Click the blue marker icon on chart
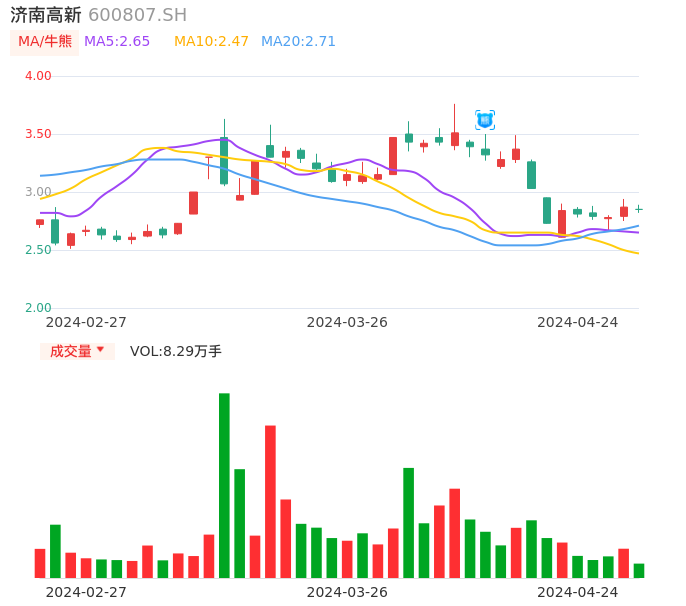This screenshot has height=606, width=686. pos(485,120)
